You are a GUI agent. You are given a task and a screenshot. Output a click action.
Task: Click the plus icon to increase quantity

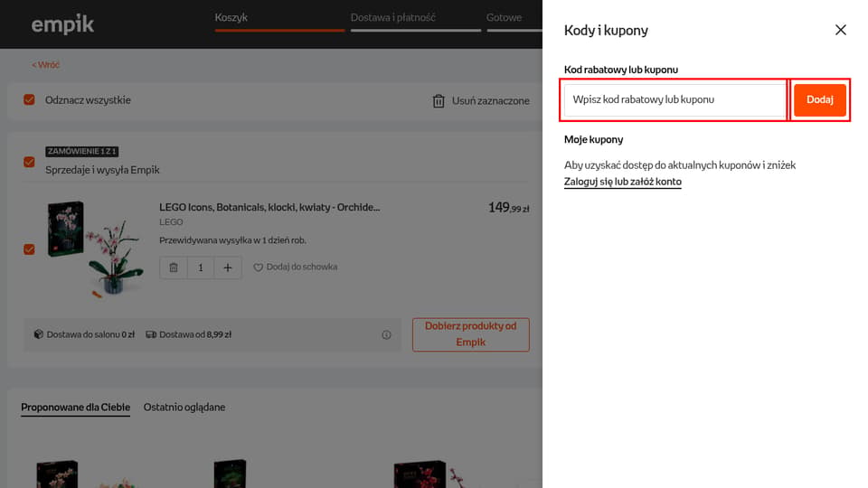(x=228, y=267)
